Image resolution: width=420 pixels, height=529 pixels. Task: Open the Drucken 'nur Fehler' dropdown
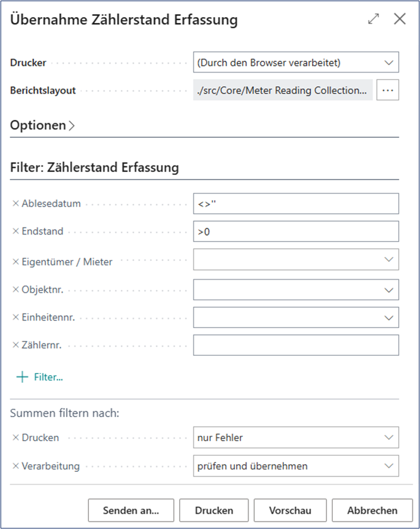pyautogui.click(x=296, y=438)
